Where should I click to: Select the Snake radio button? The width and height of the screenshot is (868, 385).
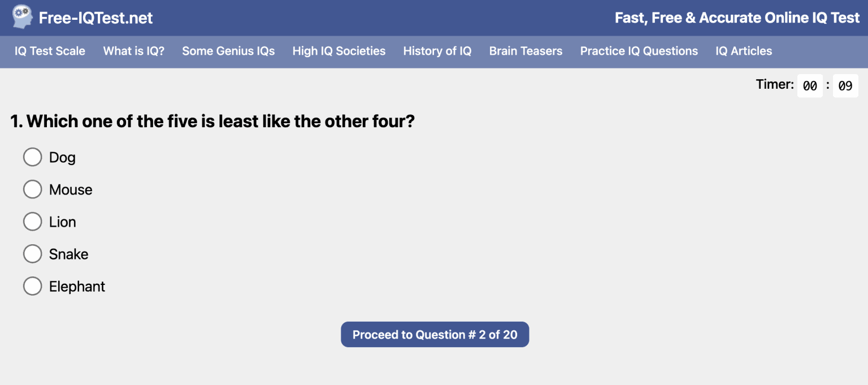coord(32,253)
